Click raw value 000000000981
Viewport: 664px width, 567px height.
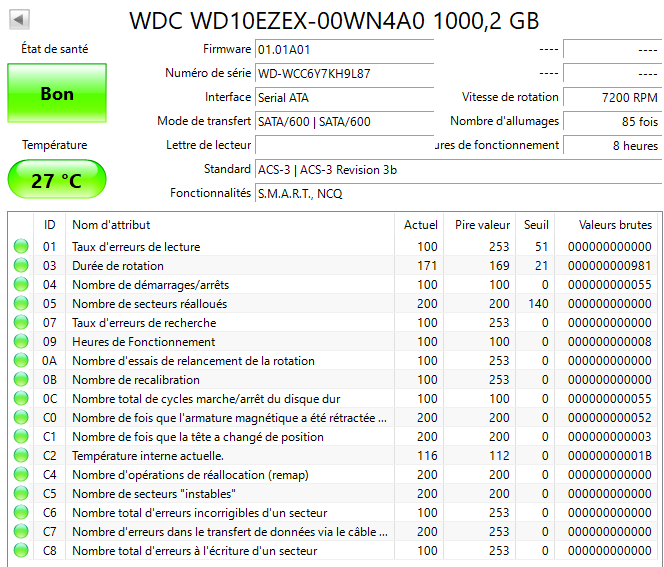pyautogui.click(x=609, y=266)
